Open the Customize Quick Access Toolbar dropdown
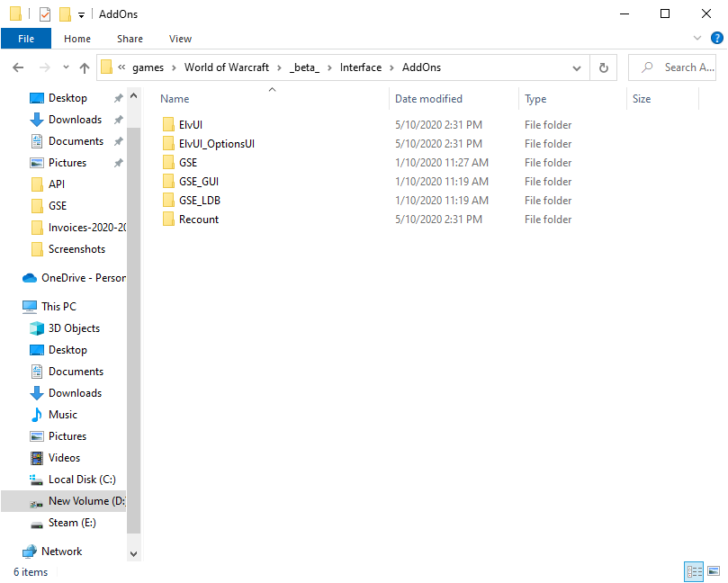The height and width of the screenshot is (583, 728). [81, 15]
